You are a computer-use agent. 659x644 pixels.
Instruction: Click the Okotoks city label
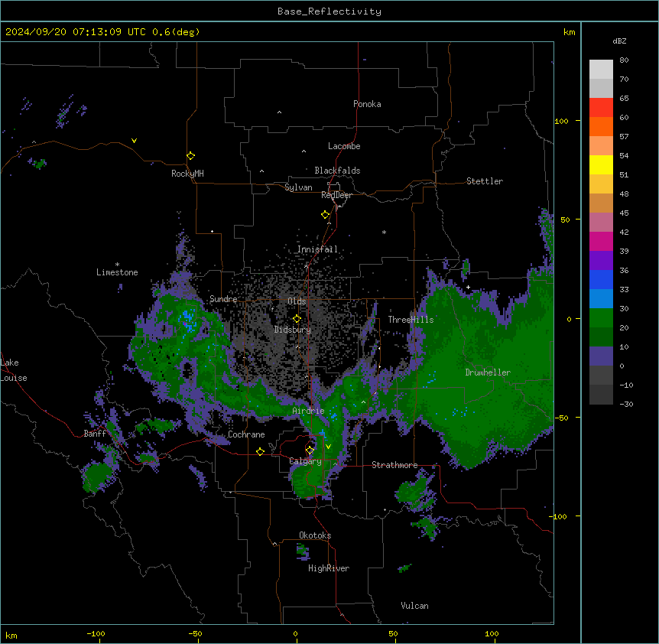pyautogui.click(x=315, y=535)
